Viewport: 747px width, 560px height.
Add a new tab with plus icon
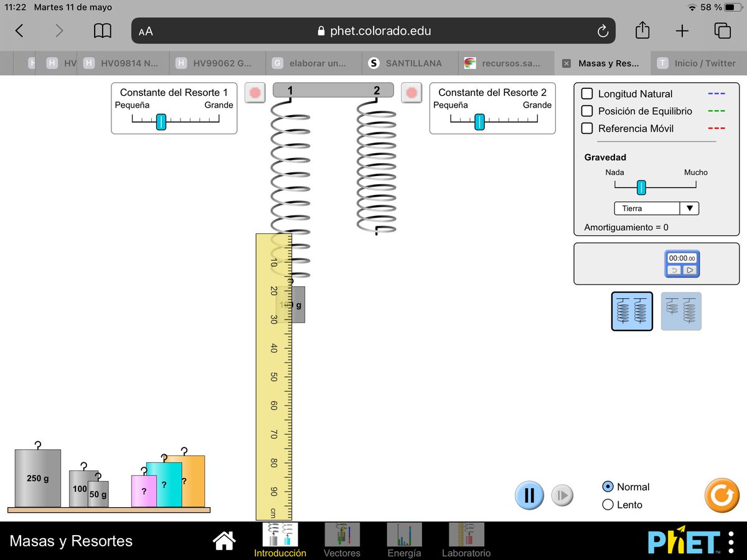[682, 31]
